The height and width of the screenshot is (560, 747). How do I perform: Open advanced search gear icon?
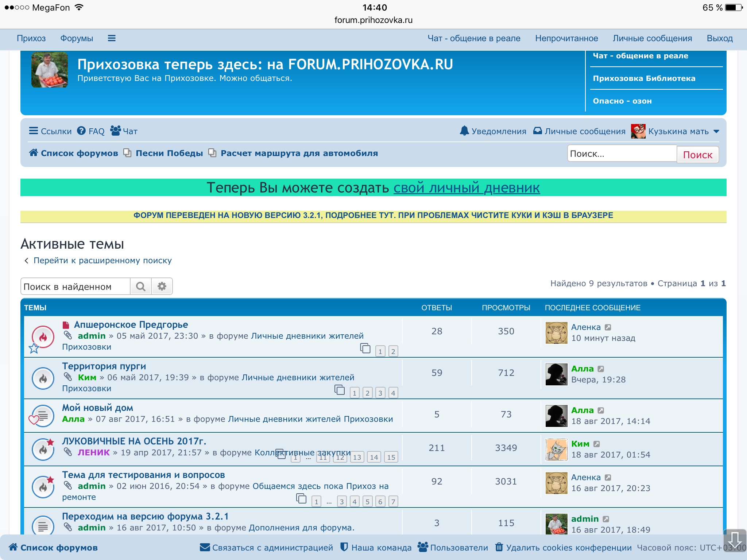(162, 287)
